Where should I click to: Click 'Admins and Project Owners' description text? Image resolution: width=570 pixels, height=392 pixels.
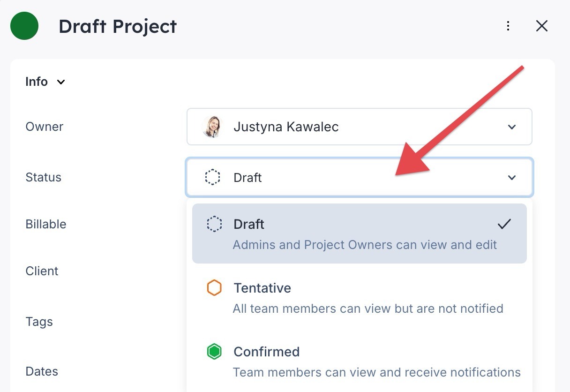click(365, 245)
